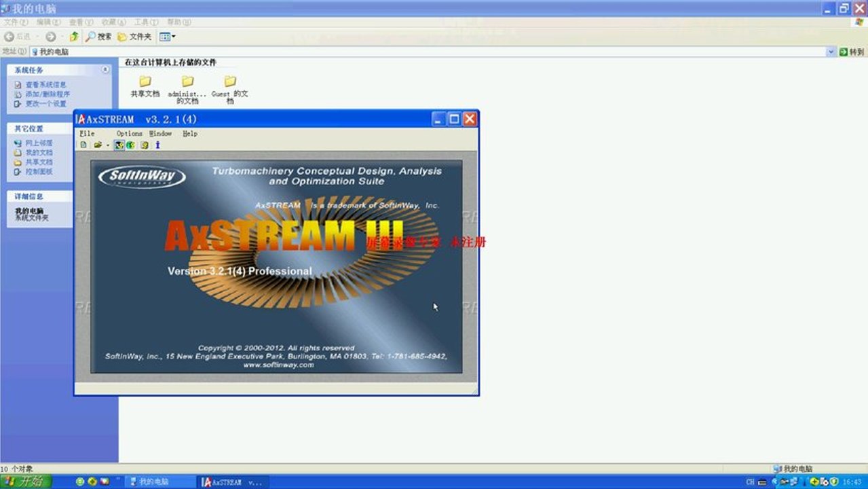This screenshot has height=489, width=868.
Task: Click the 更改一个设置 link
Action: pos(45,104)
